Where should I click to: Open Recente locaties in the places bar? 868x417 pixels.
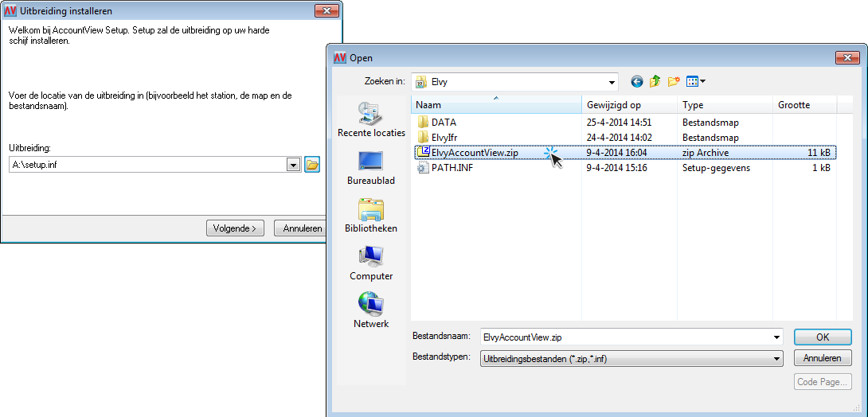[371, 120]
